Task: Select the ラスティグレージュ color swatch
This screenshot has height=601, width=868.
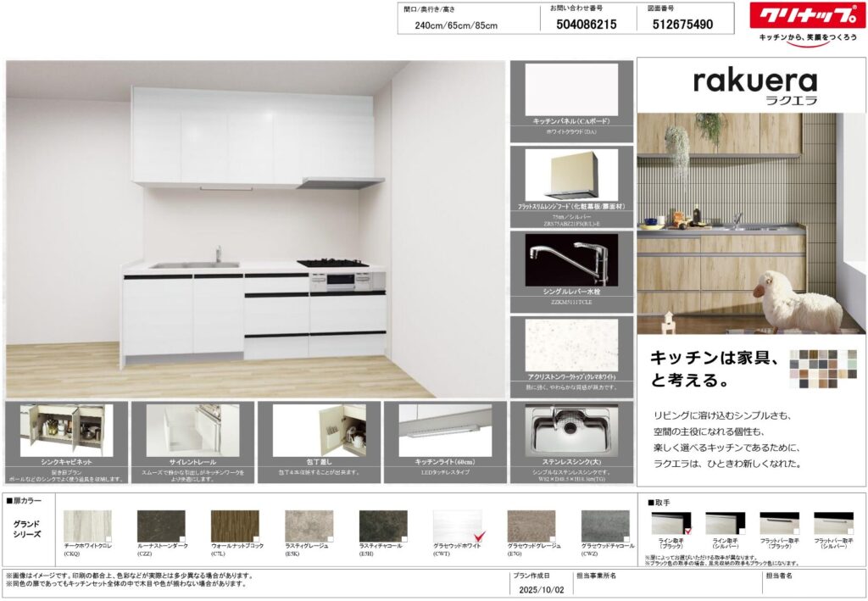Action: click(309, 525)
